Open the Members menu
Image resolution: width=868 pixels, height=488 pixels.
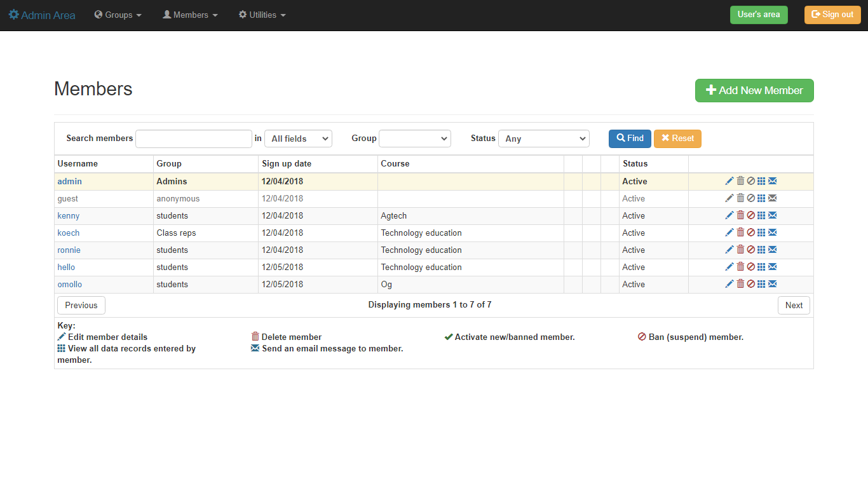click(189, 15)
